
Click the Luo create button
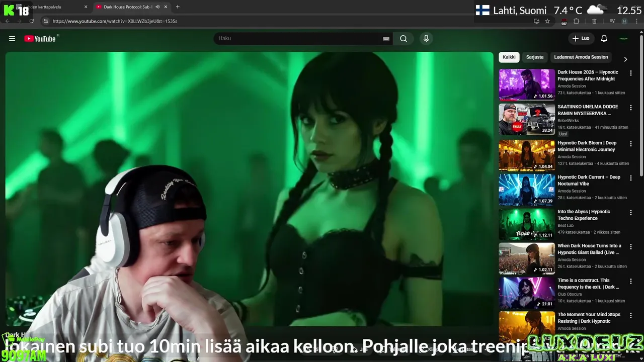(x=581, y=39)
